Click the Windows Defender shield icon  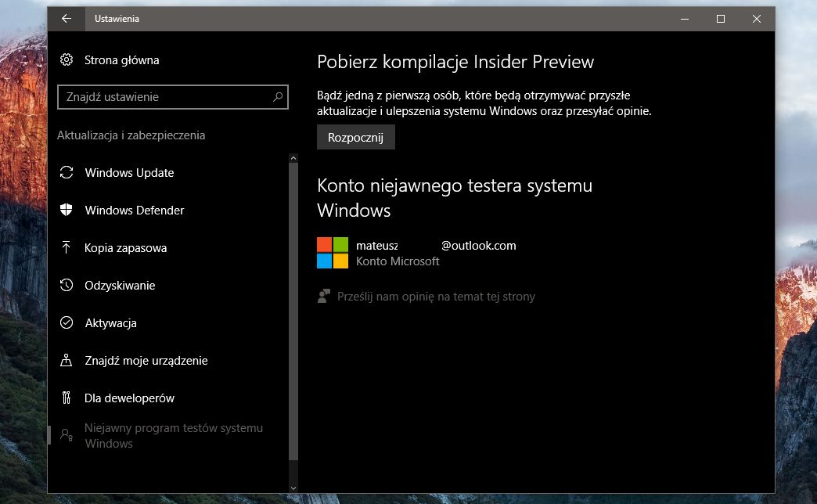[67, 210]
